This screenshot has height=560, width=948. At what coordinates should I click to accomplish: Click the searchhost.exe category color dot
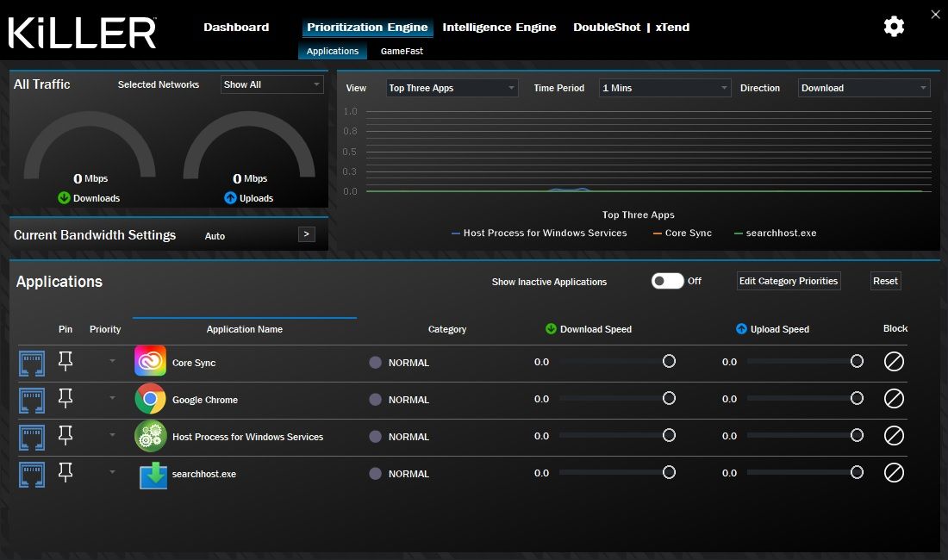point(376,474)
